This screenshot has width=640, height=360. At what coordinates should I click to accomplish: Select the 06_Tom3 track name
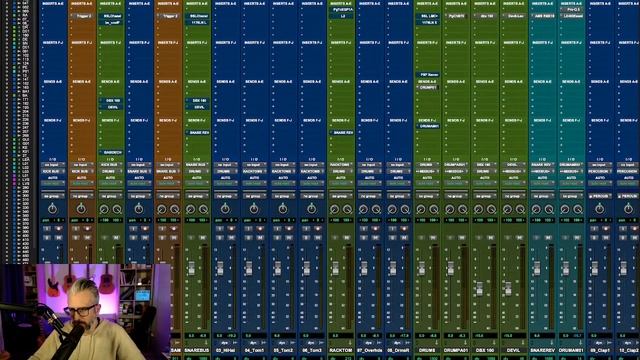[312, 350]
